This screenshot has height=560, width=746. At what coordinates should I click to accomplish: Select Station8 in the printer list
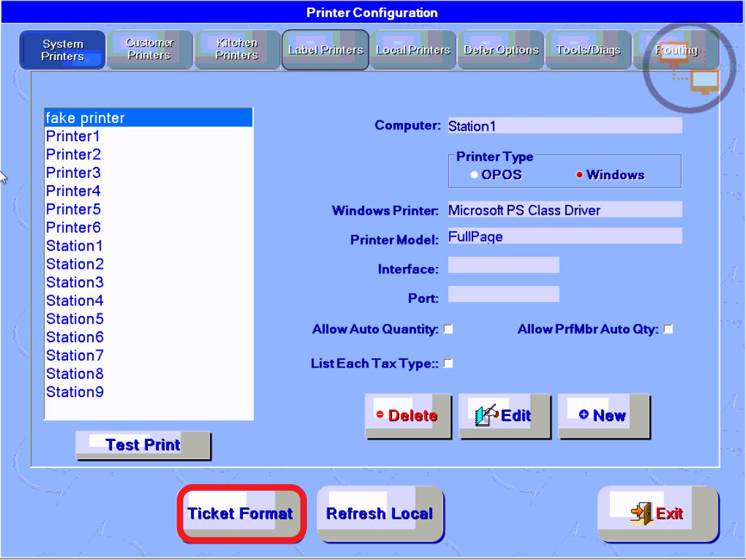[x=149, y=374]
